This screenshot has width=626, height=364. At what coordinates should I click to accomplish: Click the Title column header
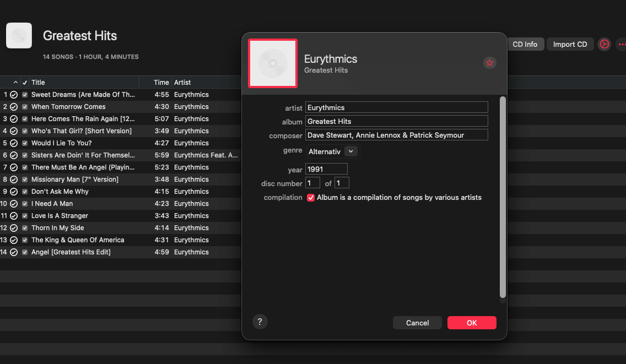[x=38, y=82]
